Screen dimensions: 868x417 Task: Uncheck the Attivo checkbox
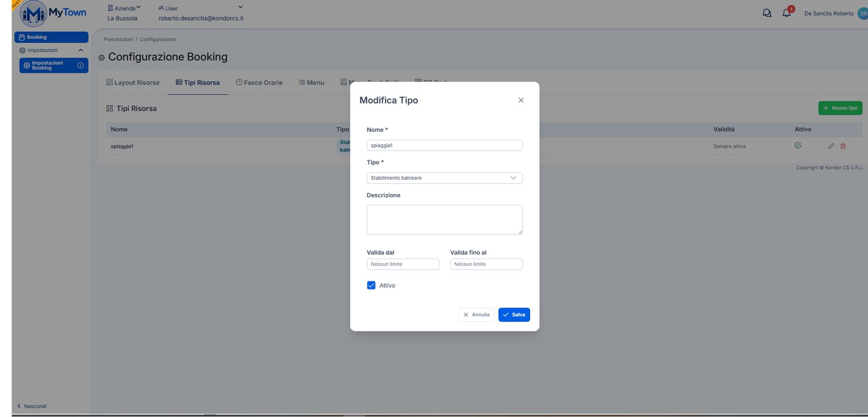[372, 286]
